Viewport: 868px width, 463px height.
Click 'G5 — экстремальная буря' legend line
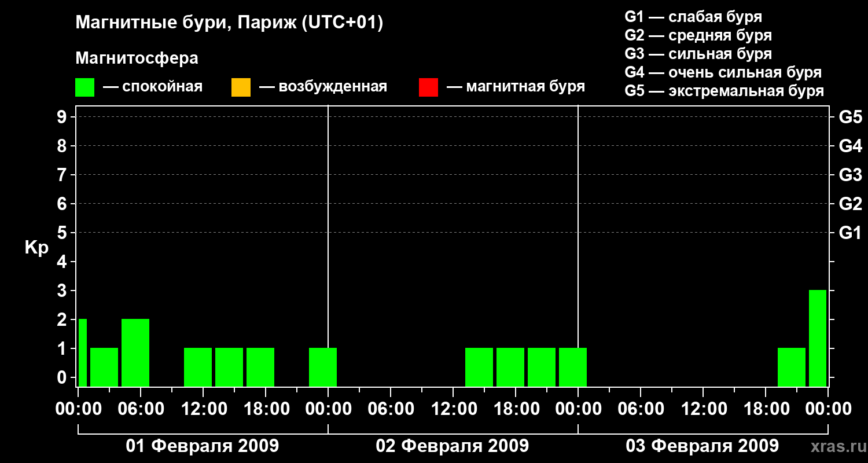point(724,91)
